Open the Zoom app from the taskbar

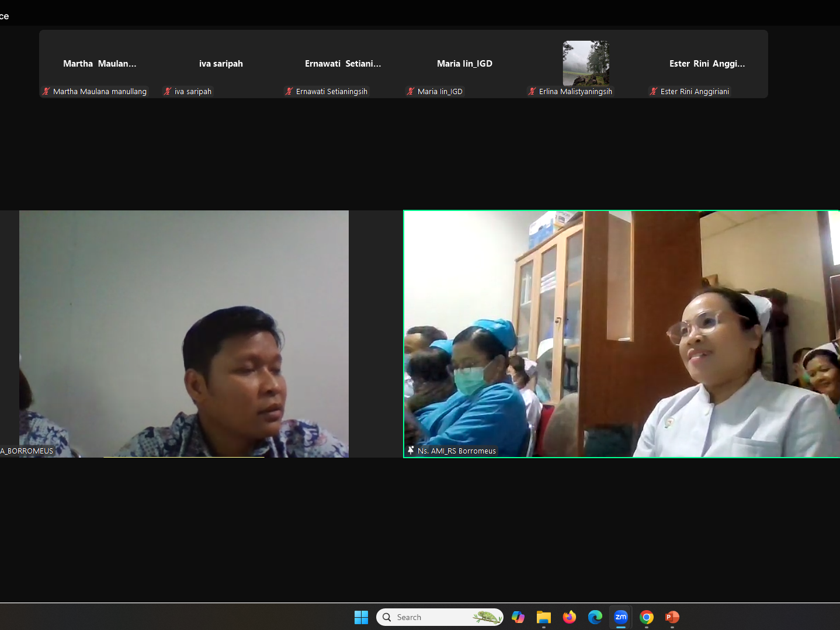(620, 617)
